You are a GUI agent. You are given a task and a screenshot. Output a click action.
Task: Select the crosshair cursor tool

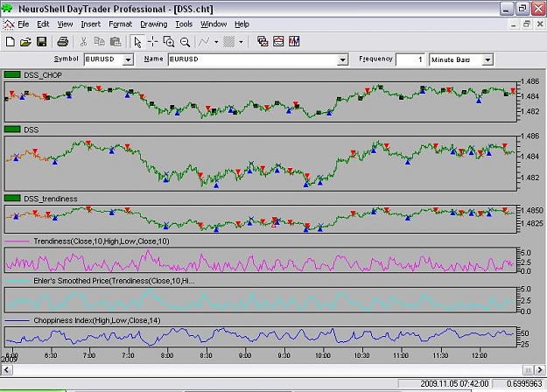point(153,42)
